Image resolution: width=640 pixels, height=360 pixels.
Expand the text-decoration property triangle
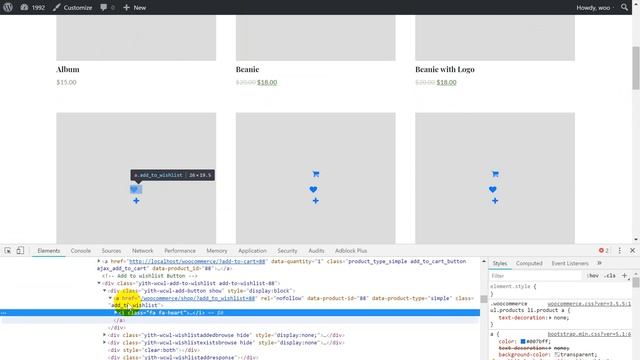549,318
